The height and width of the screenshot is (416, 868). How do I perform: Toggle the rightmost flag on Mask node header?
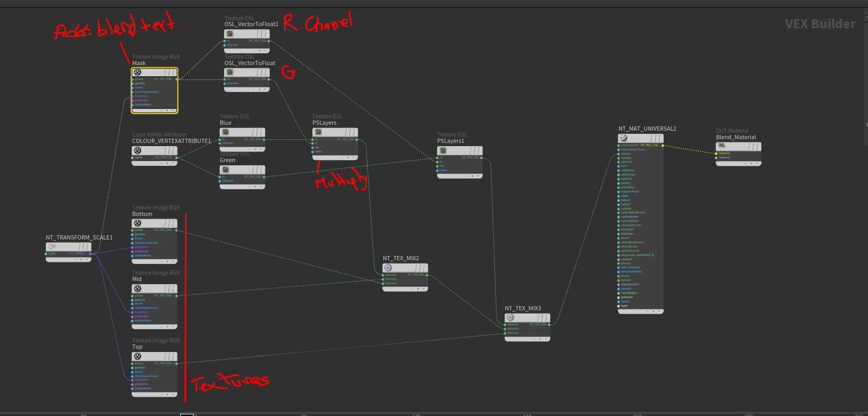click(174, 72)
